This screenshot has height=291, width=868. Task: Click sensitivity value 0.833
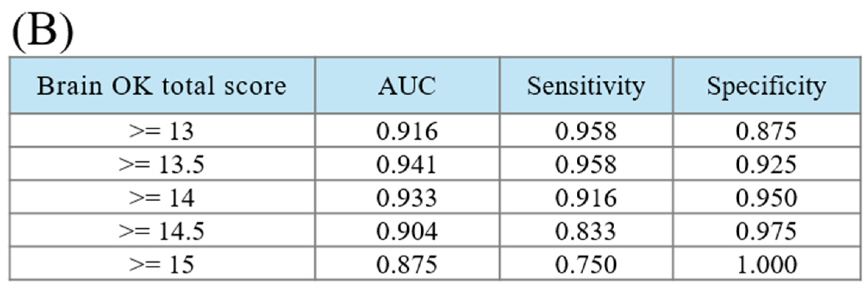point(586,231)
